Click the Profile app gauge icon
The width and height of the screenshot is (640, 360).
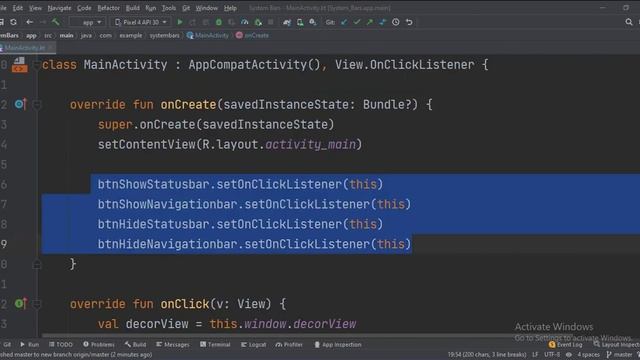click(x=244, y=22)
